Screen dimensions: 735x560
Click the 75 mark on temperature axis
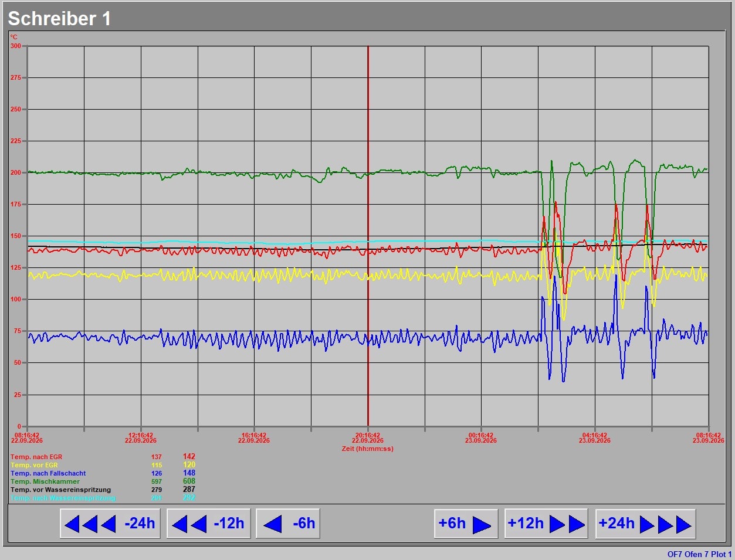tap(17, 331)
